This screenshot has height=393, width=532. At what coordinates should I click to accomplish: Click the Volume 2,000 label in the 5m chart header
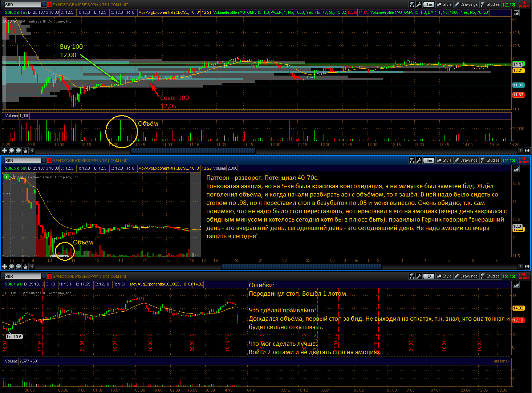pos(225,168)
